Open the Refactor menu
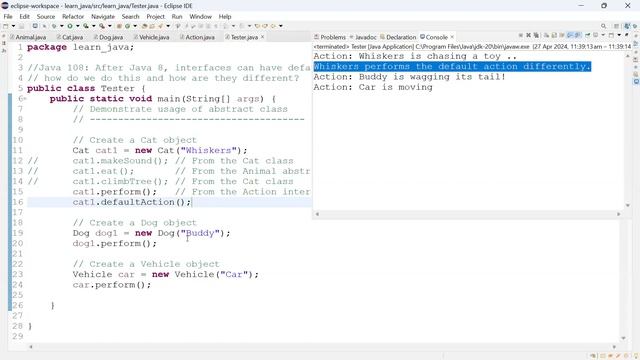Viewport: 640px width, 360px height. (x=73, y=16)
